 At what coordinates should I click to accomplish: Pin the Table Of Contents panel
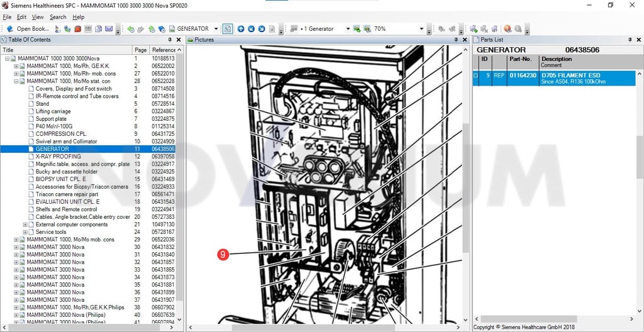click(x=170, y=40)
